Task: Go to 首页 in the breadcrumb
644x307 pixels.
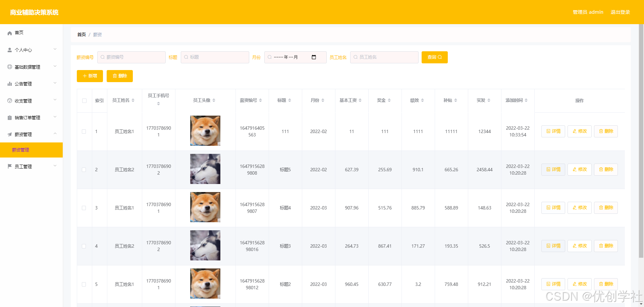Action: coord(82,35)
